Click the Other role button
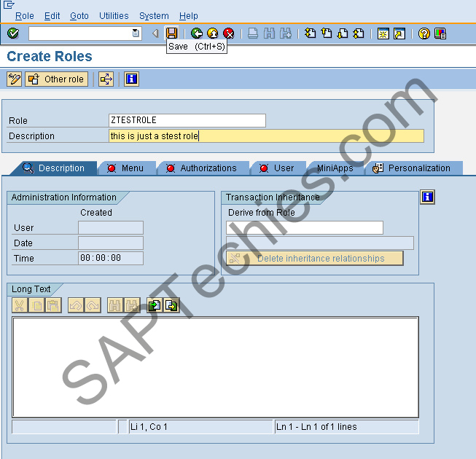The width and height of the screenshot is (476, 459). (56, 79)
